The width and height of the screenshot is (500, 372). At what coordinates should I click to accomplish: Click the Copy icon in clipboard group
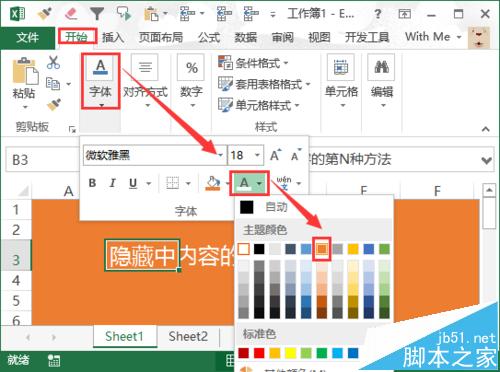coord(53,83)
